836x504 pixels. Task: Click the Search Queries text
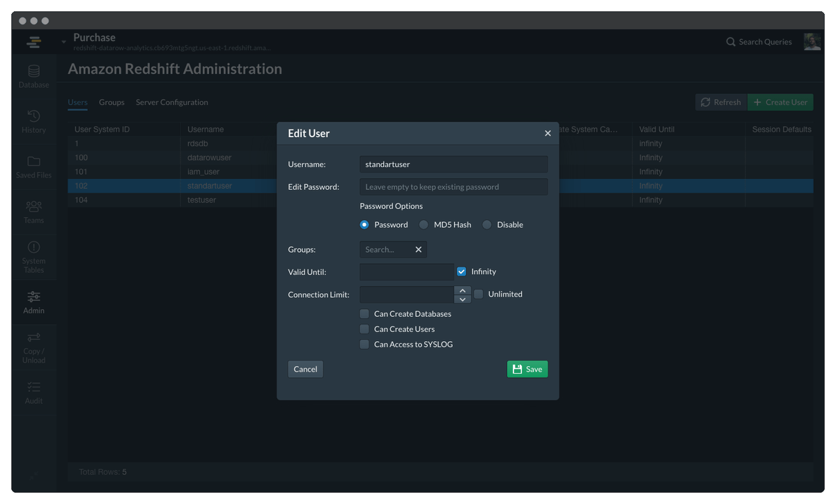pyautogui.click(x=765, y=42)
